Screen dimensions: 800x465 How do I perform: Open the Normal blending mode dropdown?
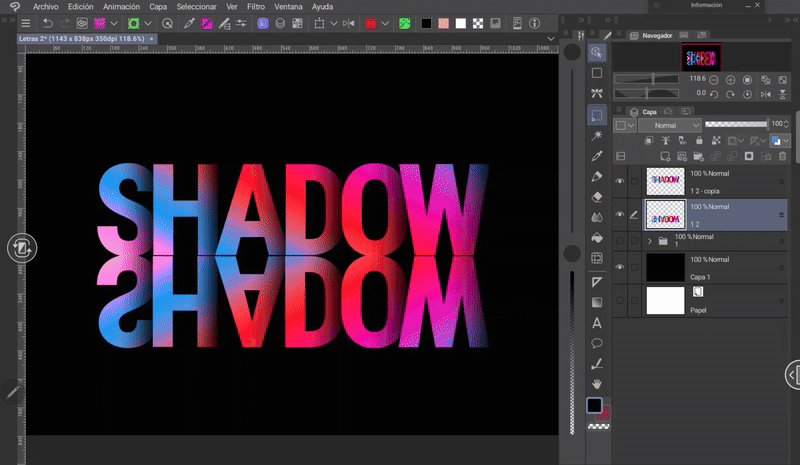[x=670, y=125]
